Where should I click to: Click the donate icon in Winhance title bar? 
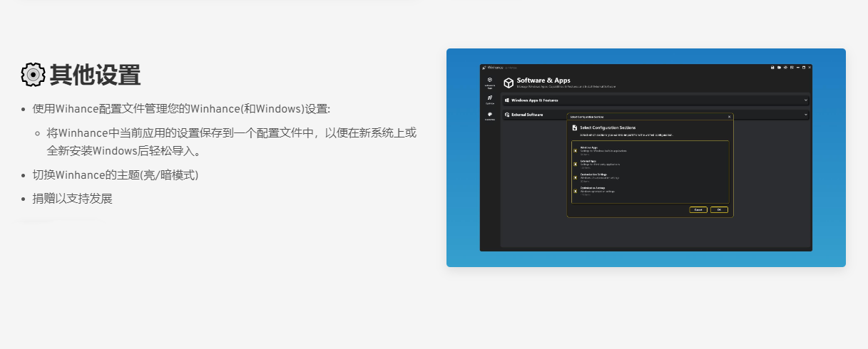click(x=792, y=68)
